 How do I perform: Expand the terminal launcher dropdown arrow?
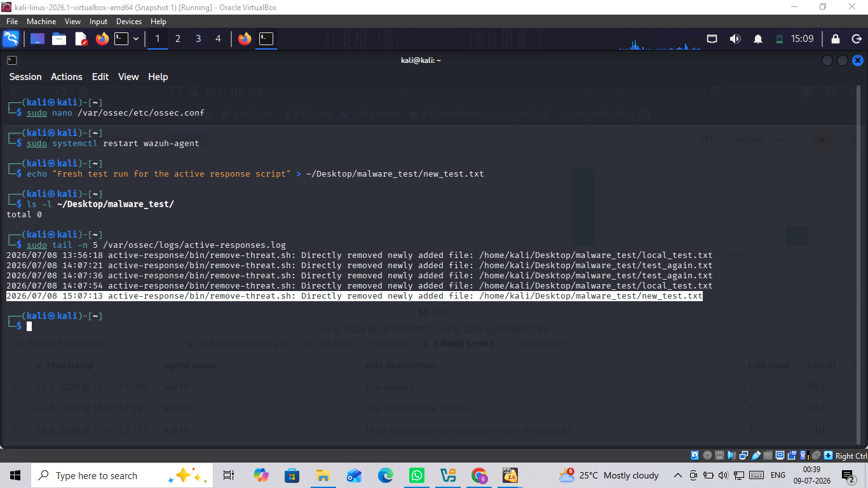pos(136,39)
